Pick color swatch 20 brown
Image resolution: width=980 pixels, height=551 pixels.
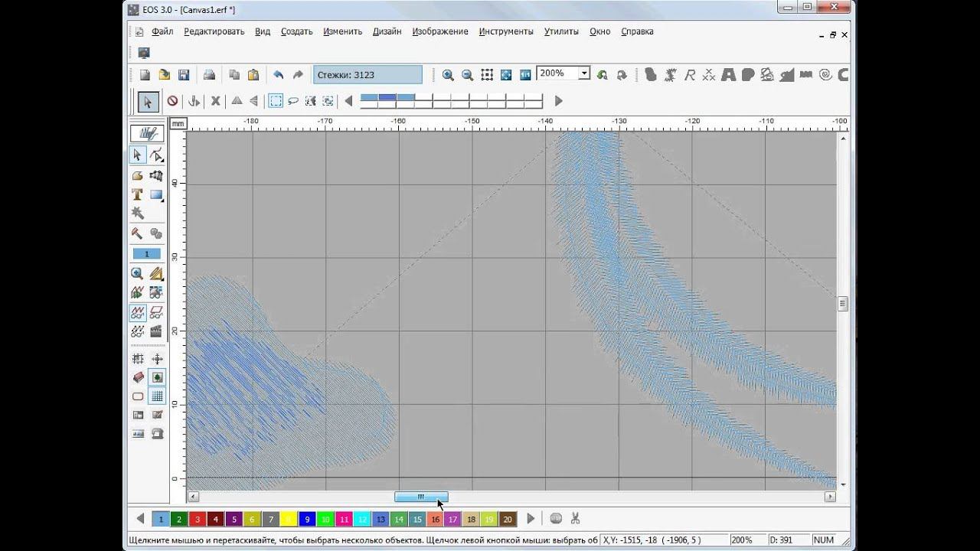(x=508, y=519)
